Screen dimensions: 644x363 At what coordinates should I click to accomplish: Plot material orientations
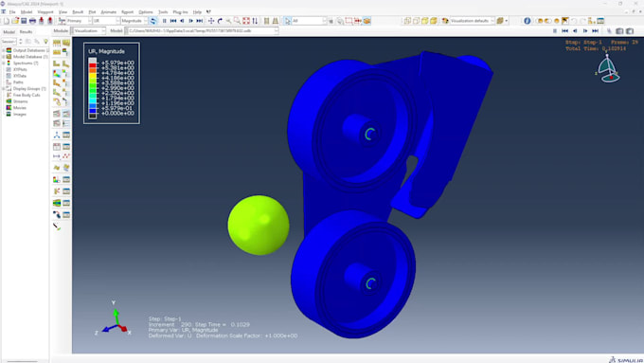click(57, 93)
